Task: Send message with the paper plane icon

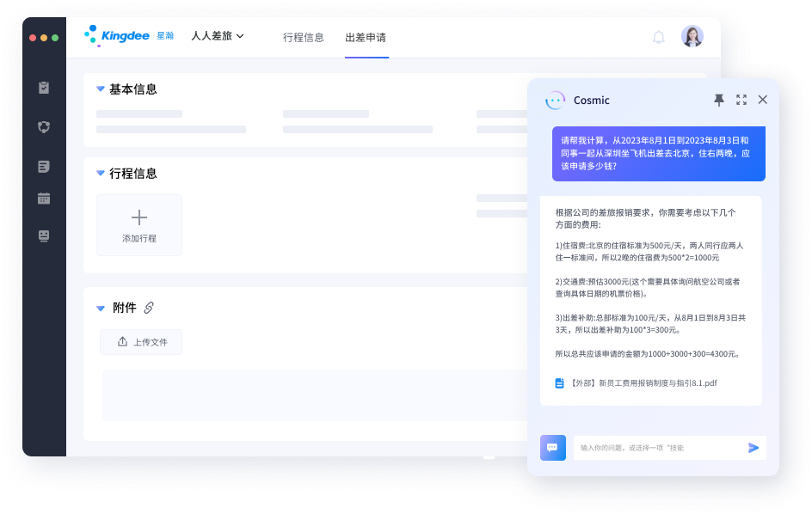Action: pos(754,448)
